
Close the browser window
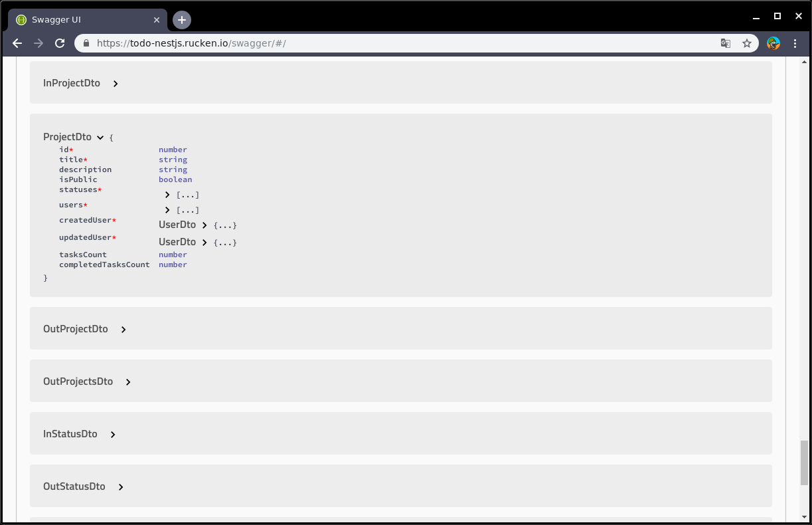(799, 16)
